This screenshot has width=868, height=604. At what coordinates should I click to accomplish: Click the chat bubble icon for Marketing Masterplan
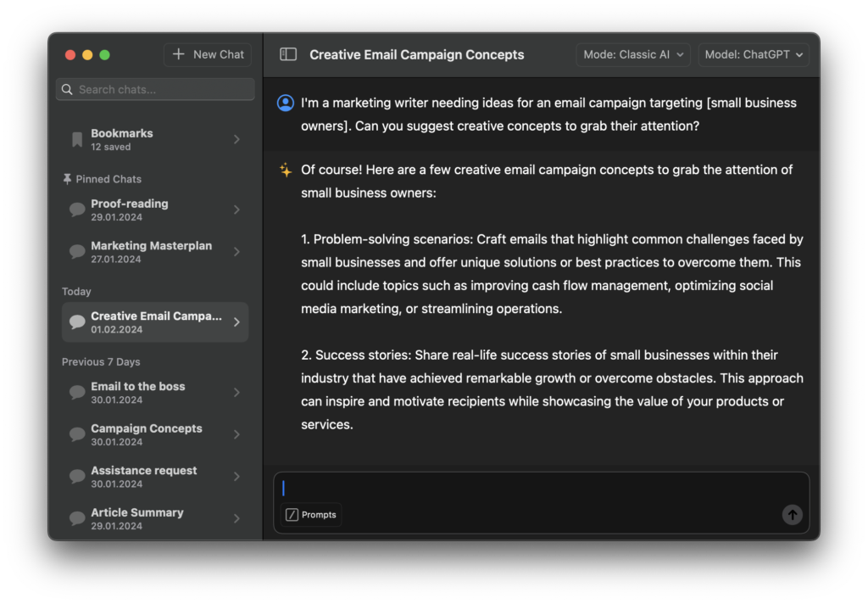tap(77, 252)
